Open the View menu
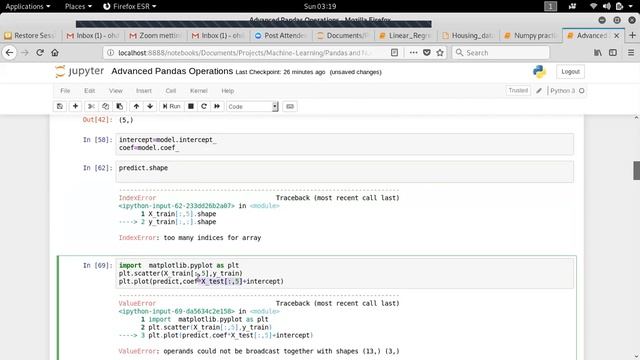This screenshot has height=360, width=640. pos(116,91)
